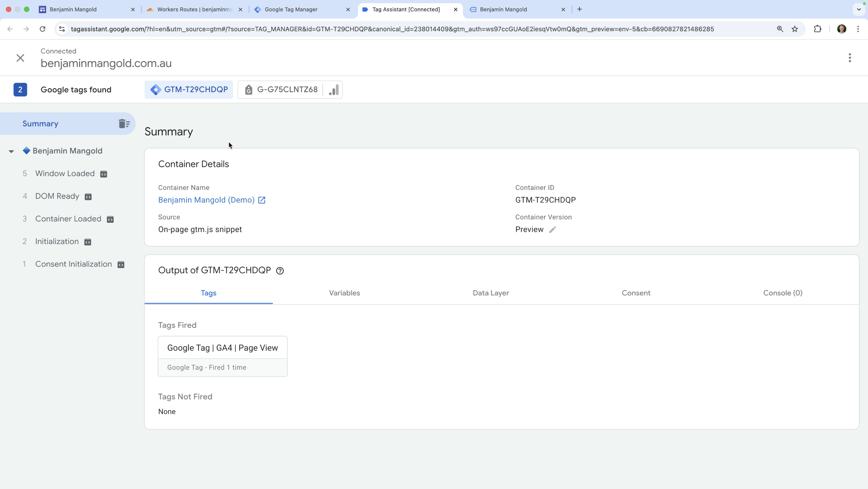This screenshot has width=868, height=489.
Task: Open the Container Loaded event
Action: pyautogui.click(x=68, y=219)
